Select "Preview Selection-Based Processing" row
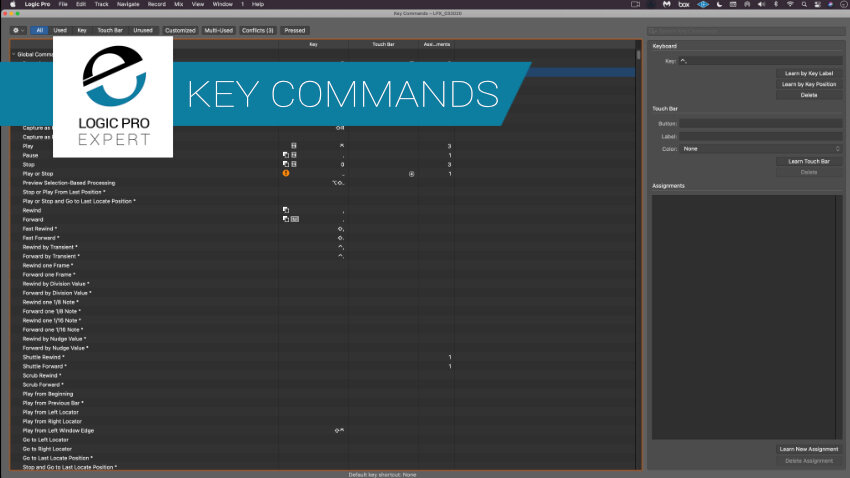 tap(323, 183)
